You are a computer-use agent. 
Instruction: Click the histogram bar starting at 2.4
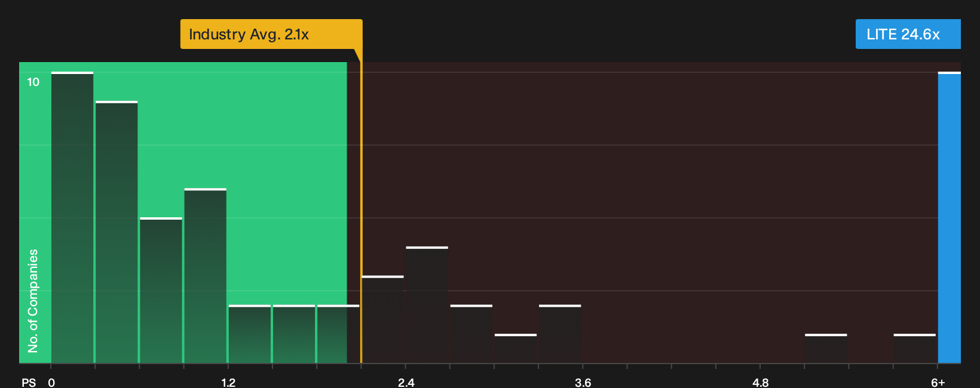click(x=427, y=305)
